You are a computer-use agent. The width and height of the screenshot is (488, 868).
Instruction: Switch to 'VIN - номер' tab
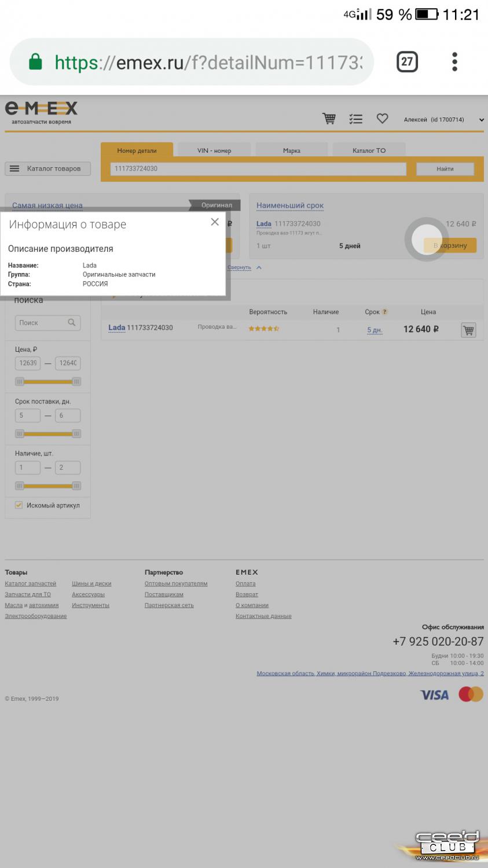tap(214, 150)
